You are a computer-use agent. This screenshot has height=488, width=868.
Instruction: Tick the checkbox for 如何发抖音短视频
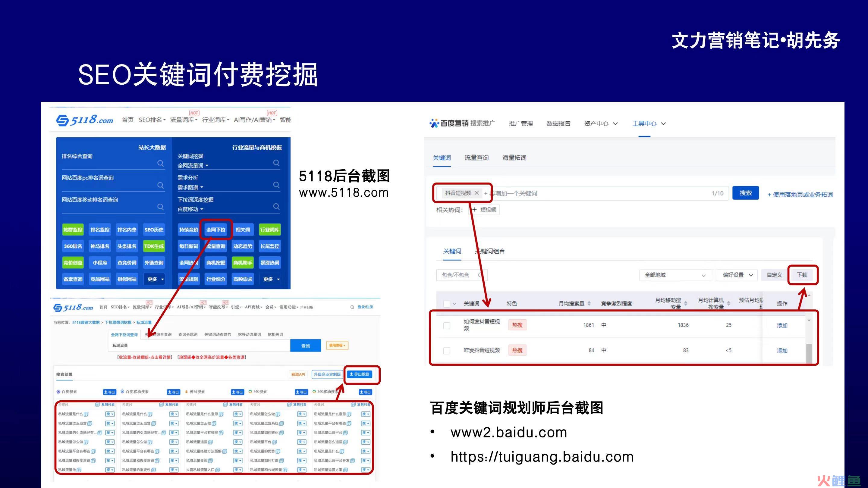(446, 325)
